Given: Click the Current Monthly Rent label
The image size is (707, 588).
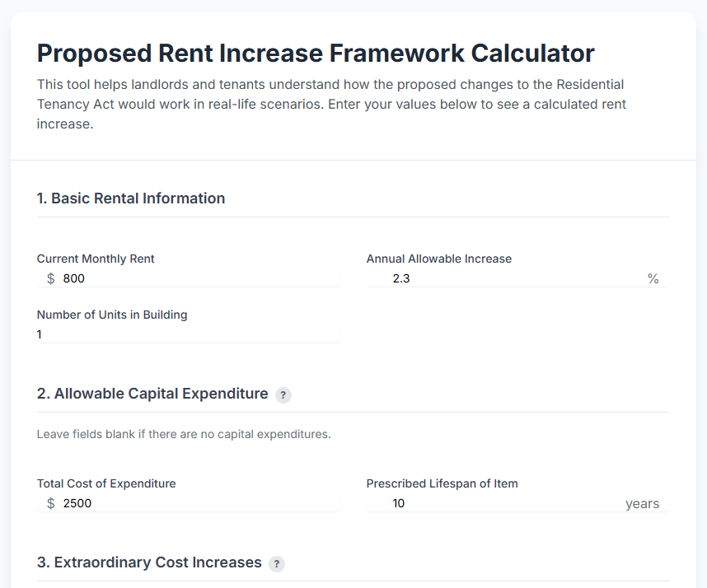Looking at the screenshot, I should 96,259.
